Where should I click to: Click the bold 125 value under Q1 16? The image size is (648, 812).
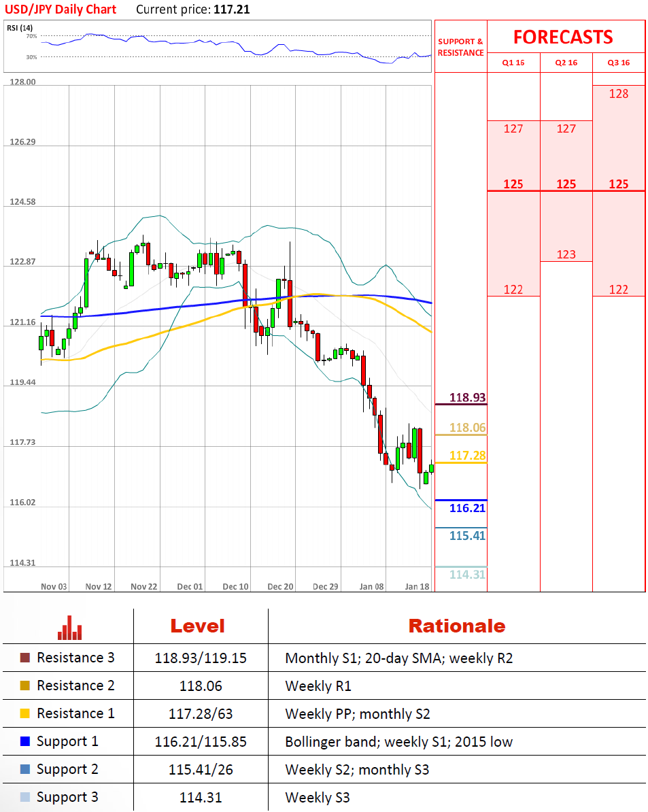tap(513, 184)
